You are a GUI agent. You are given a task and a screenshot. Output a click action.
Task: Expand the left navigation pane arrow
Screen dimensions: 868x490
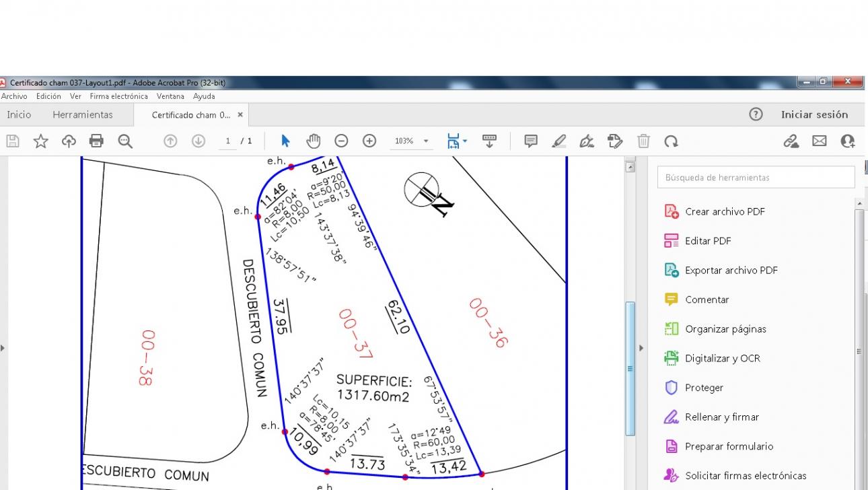coord(2,349)
